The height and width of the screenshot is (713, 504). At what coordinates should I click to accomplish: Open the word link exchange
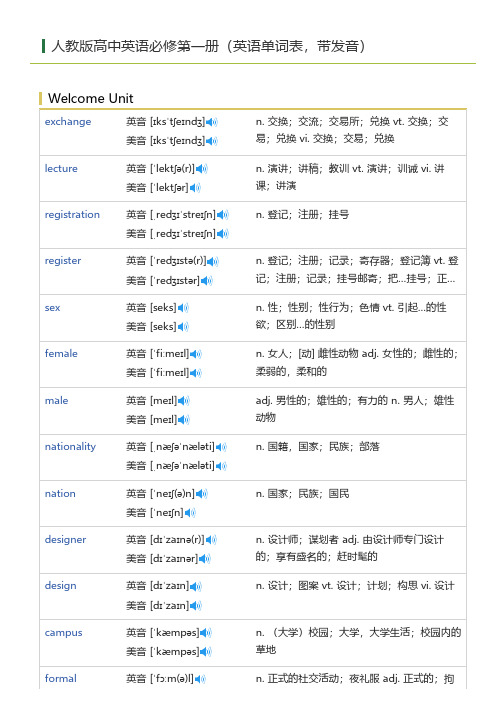tap(68, 122)
